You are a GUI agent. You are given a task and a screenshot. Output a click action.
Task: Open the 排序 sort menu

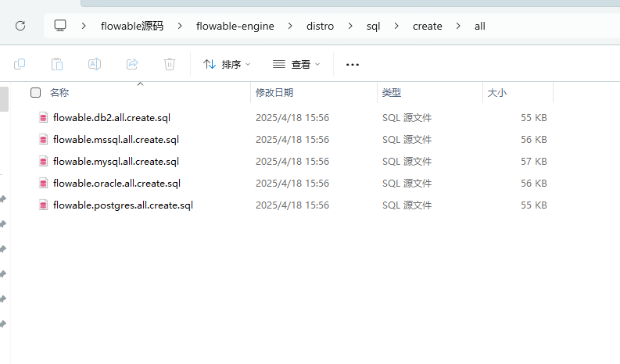click(x=227, y=64)
